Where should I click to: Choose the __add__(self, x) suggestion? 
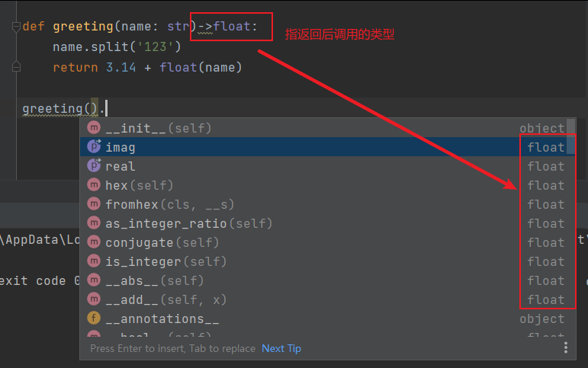165,299
